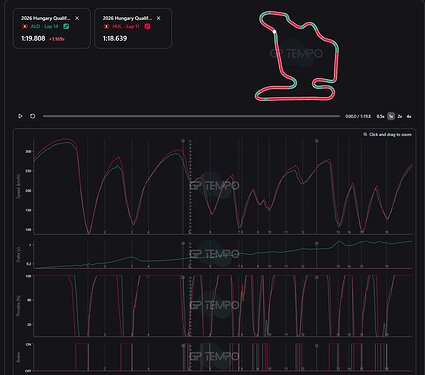Click the ALO team logo icon
Image resolution: width=425 pixels, height=375 pixels.
pyautogui.click(x=25, y=26)
